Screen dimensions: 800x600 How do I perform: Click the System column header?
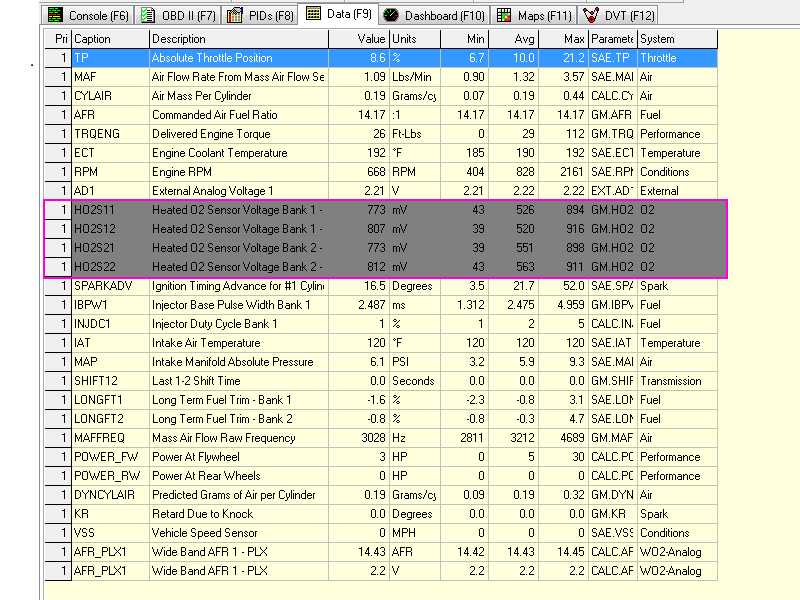tap(676, 39)
